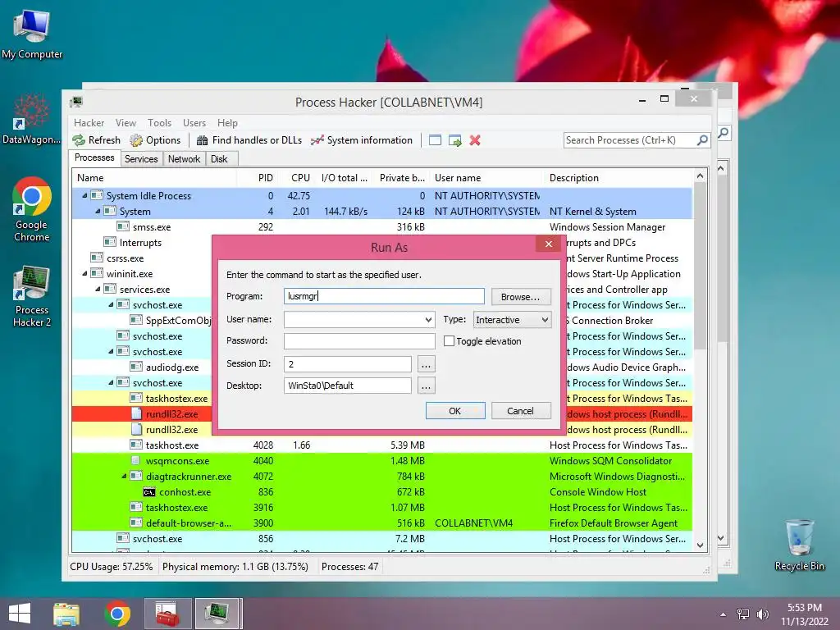Select the default-browser-a... process row

(x=382, y=523)
